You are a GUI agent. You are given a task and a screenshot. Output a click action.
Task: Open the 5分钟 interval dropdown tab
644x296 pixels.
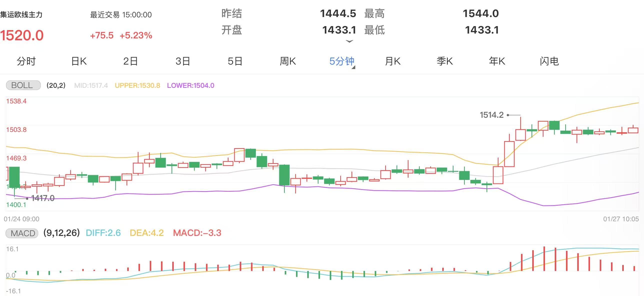click(x=342, y=61)
